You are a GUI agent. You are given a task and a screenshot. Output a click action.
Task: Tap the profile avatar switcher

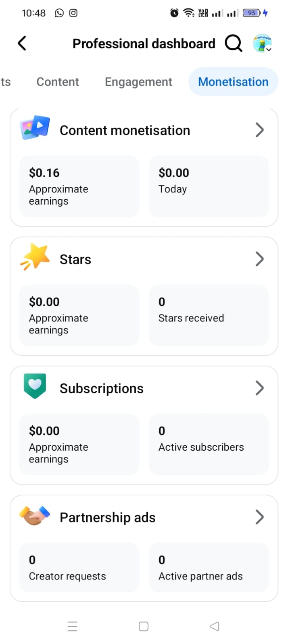262,43
